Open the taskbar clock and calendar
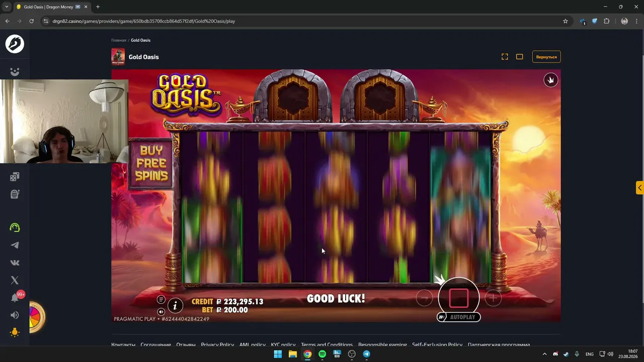The height and width of the screenshot is (362, 644). click(628, 354)
